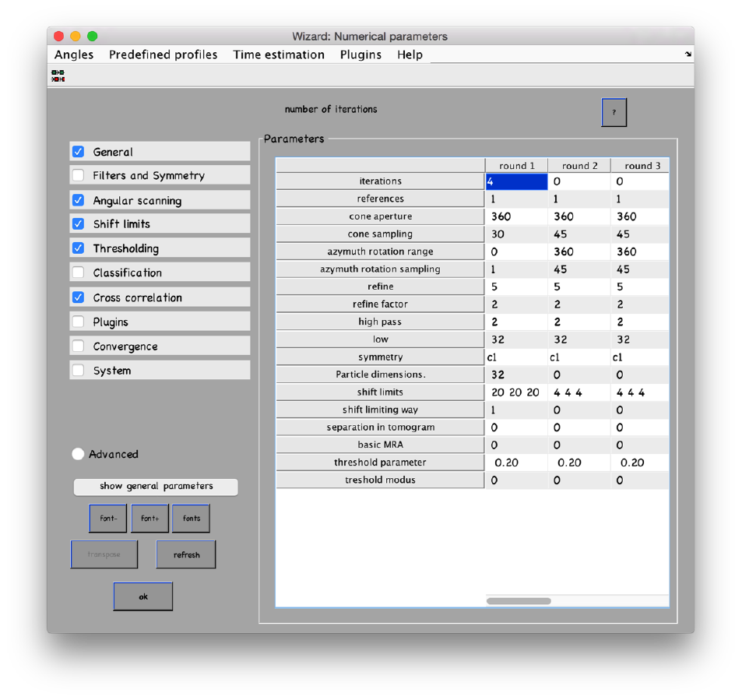The image size is (742, 700).
Task: Click the 'azymuth rotation range' row label
Action: tap(381, 252)
